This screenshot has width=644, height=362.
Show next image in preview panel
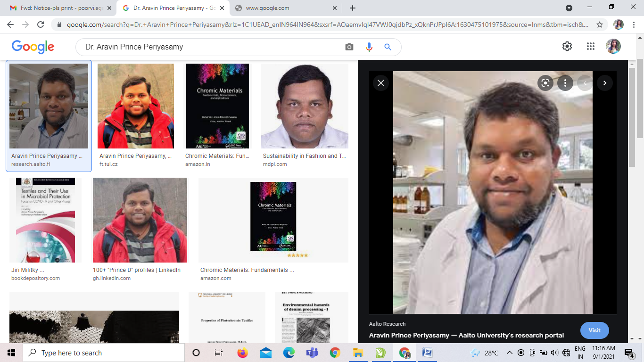coord(604,83)
